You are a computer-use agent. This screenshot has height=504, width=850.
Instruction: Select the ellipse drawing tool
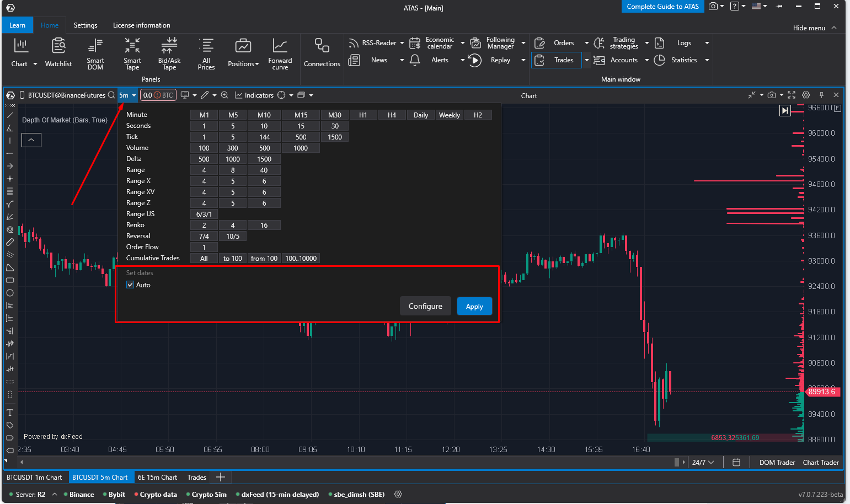(x=10, y=293)
